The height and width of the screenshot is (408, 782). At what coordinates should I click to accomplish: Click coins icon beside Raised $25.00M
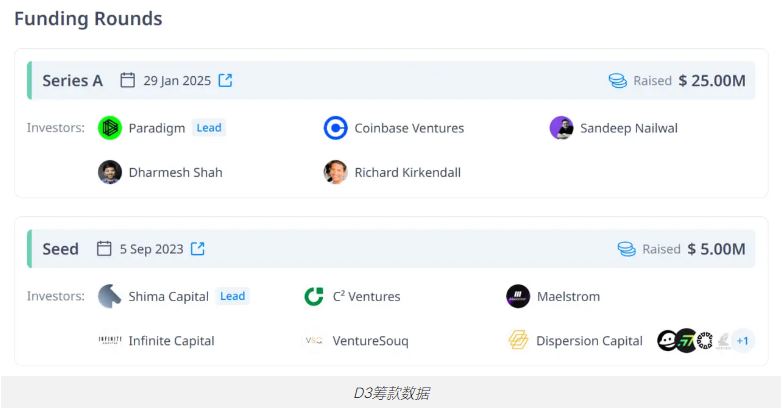point(618,80)
